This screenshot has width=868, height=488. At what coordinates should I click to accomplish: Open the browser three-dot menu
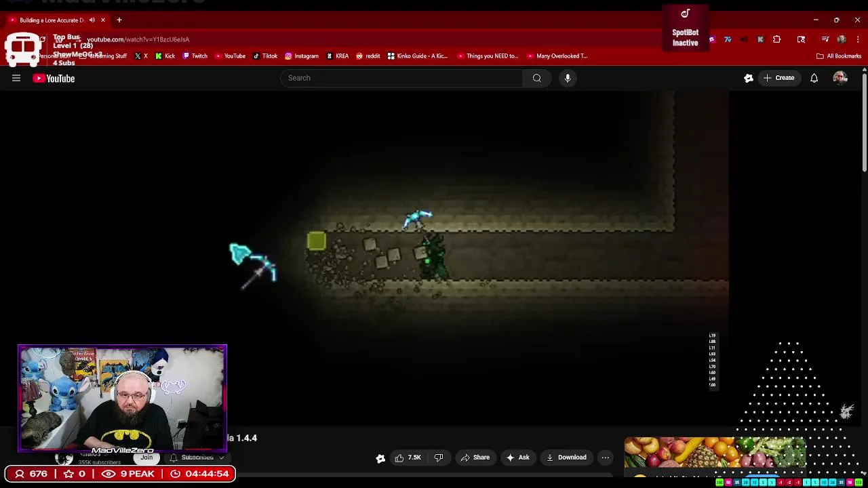tap(857, 39)
